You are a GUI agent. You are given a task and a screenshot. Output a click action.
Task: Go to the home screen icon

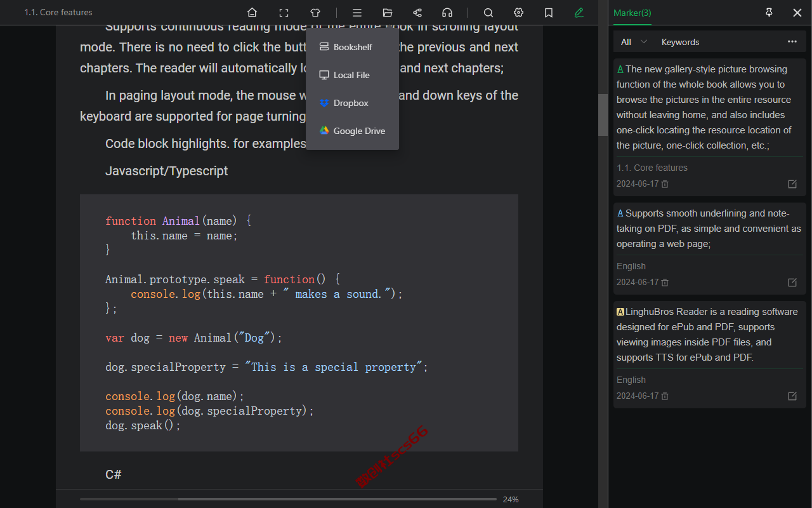[x=252, y=13]
